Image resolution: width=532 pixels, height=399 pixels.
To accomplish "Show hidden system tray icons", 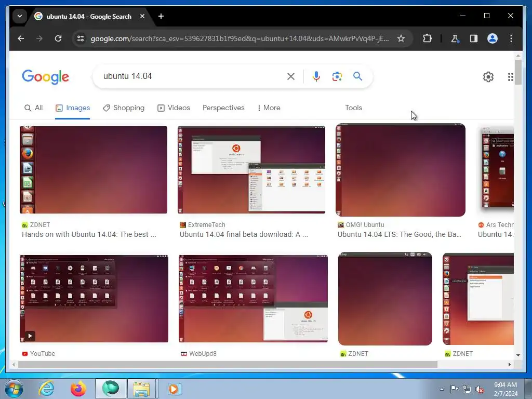I will point(442,389).
